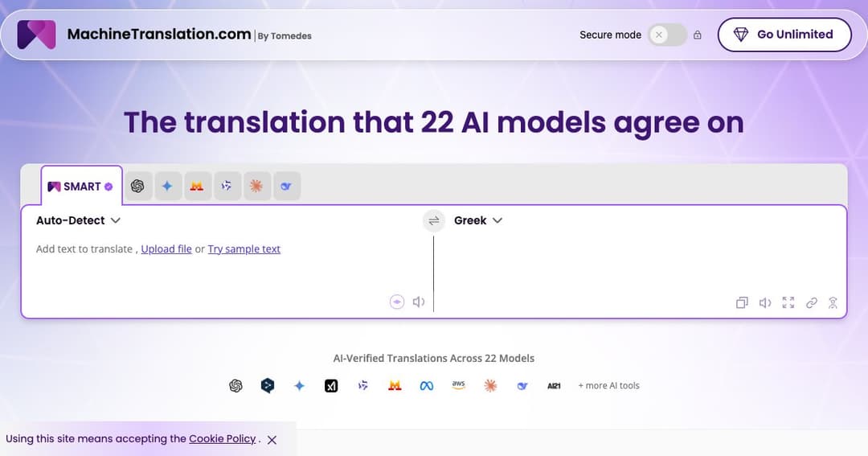Viewport: 868px width, 456px height.
Task: Click the 'By Tomedes' text in header
Action: coord(285,36)
